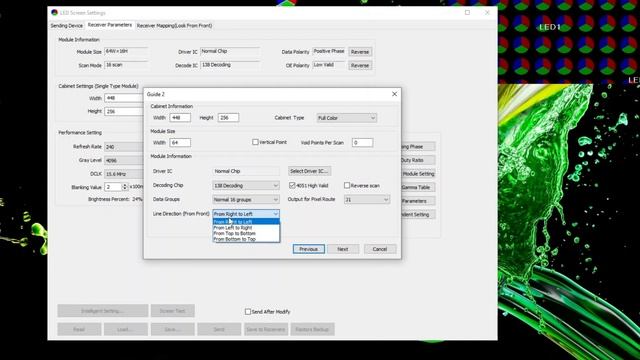Click the Select Driver IC button
The width and height of the screenshot is (640, 360).
[309, 171]
